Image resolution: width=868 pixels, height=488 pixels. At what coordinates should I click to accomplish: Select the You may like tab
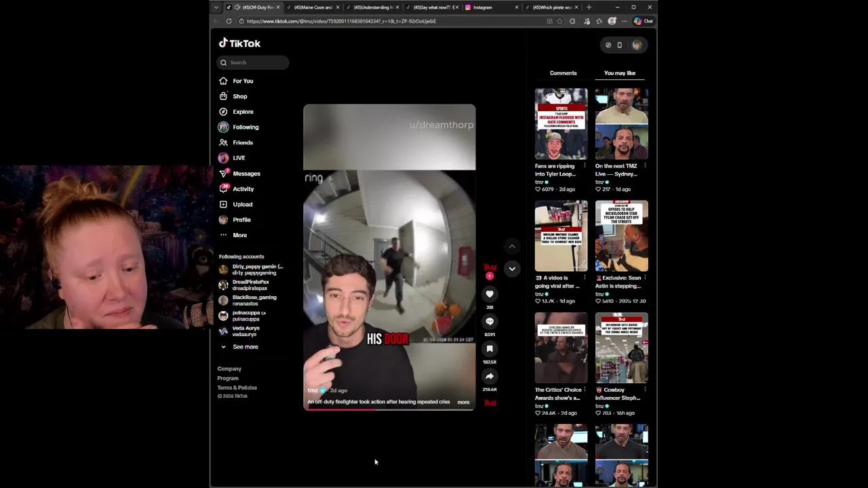tap(620, 73)
